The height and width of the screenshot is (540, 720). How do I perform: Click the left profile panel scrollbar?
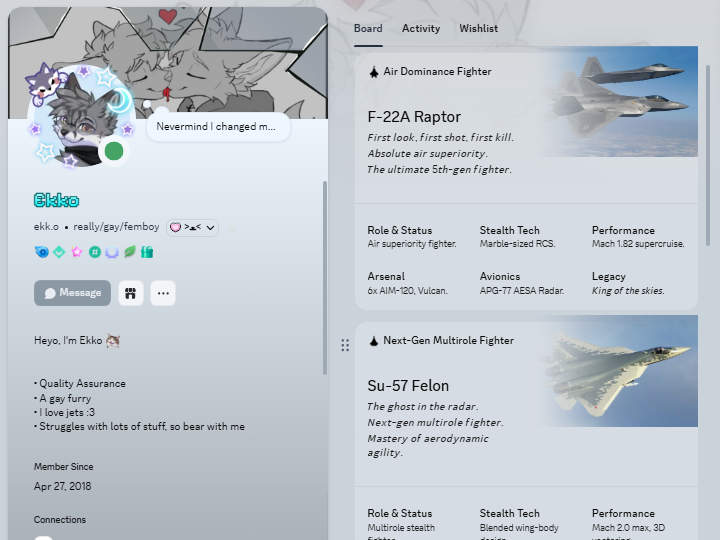point(325,278)
